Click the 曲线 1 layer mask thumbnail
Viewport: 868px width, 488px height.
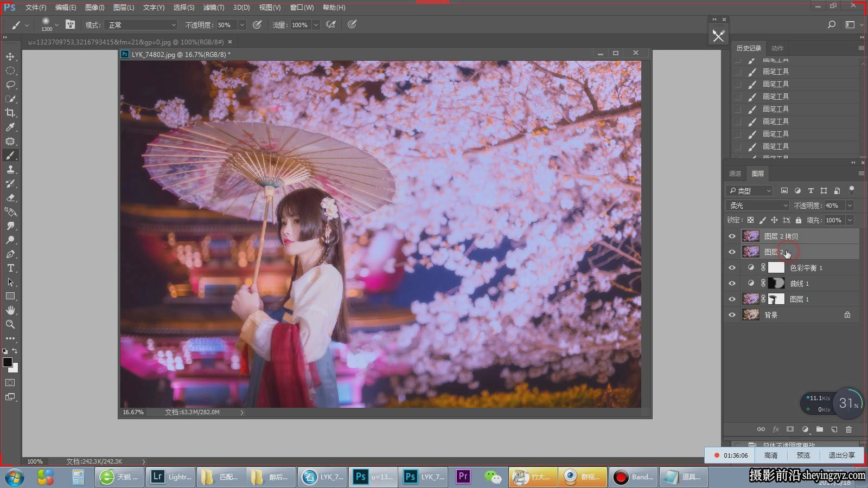tap(776, 284)
